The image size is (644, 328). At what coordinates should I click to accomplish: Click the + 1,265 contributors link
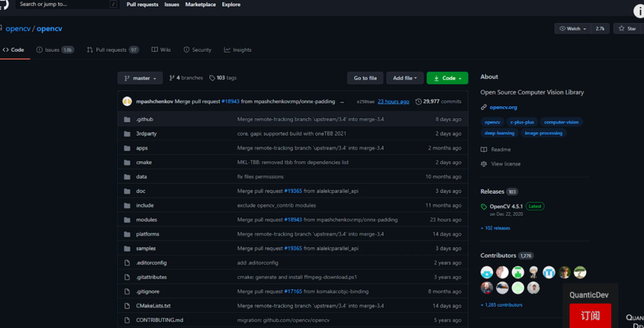point(501,305)
